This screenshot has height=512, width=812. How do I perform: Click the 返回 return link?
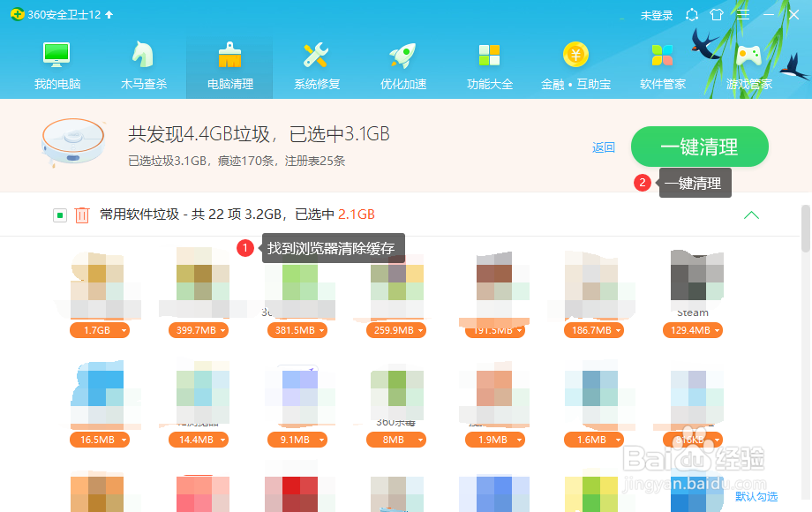(x=604, y=147)
